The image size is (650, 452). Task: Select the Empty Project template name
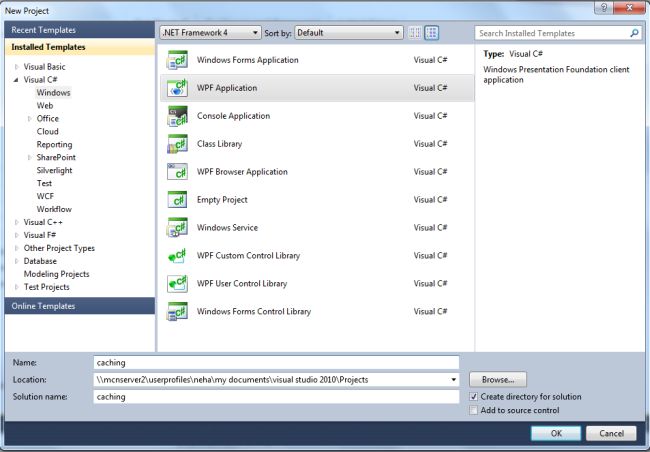[222, 200]
